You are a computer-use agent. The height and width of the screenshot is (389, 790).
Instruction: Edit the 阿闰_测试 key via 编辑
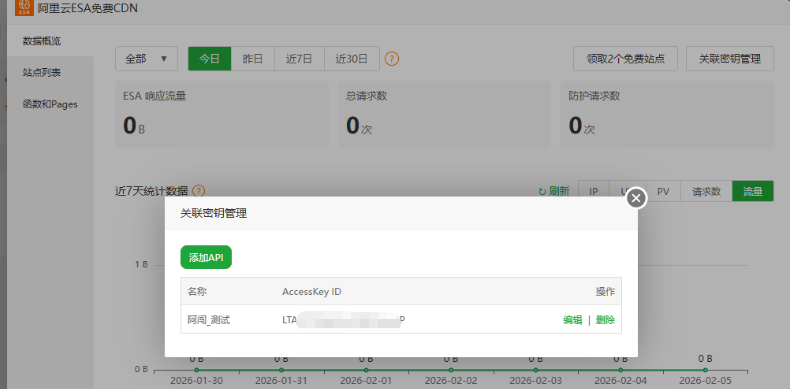tap(572, 319)
